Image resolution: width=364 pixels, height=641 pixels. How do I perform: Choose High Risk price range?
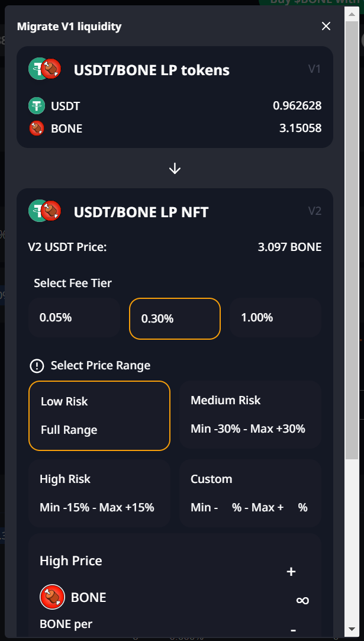click(x=99, y=493)
